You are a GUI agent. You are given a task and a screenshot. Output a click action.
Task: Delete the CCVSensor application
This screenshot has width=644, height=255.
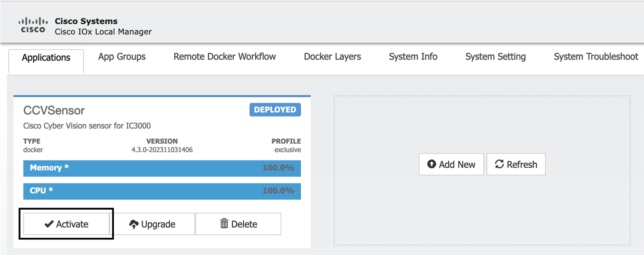pos(238,224)
